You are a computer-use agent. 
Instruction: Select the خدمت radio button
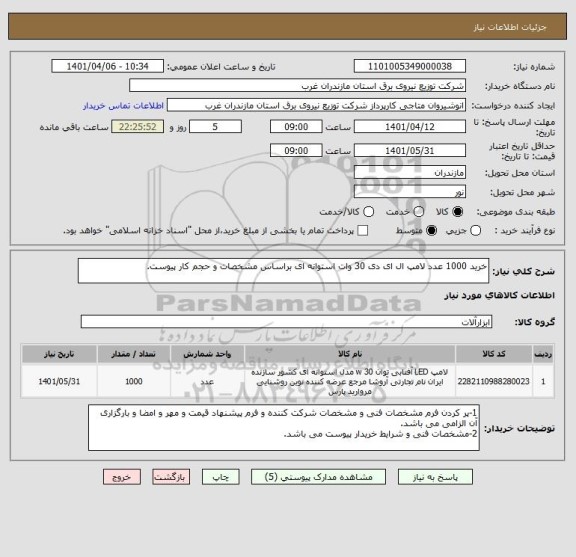(x=419, y=212)
